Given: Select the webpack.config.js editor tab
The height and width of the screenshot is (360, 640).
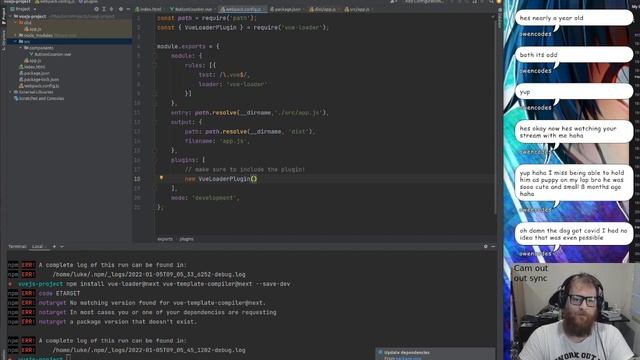Looking at the screenshot, I should click(242, 9).
